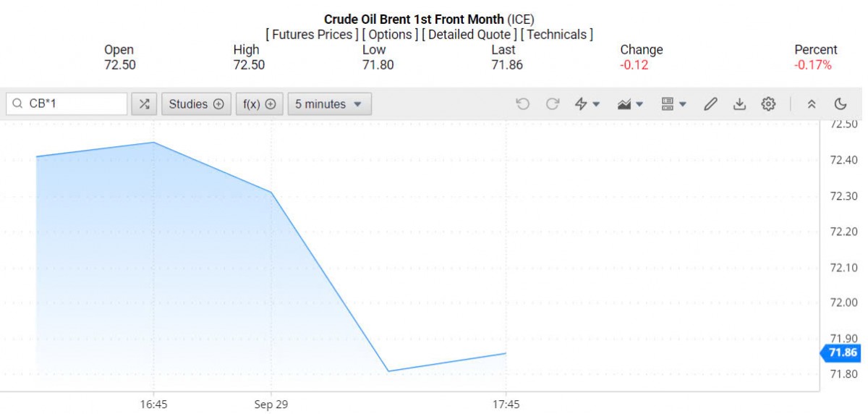Open the 5 minutes interval dropdown
Viewport: 868px width, 414px height.
click(x=329, y=104)
